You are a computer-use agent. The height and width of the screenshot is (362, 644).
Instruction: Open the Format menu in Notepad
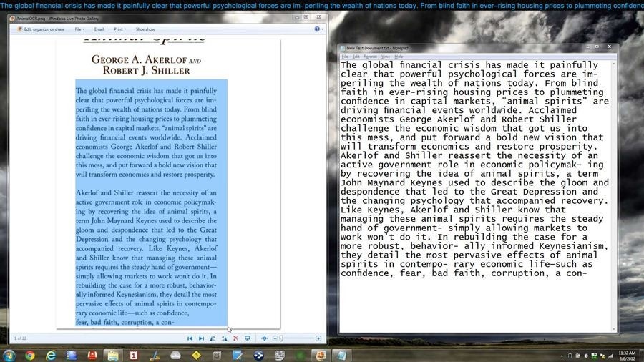pos(370,56)
